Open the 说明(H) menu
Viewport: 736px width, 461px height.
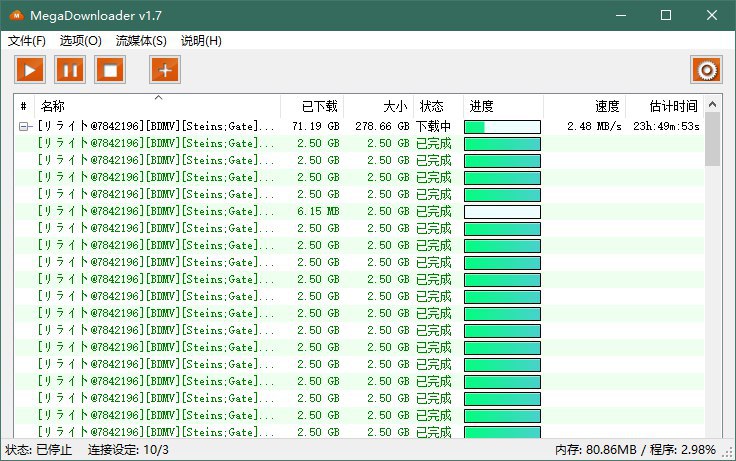click(201, 41)
